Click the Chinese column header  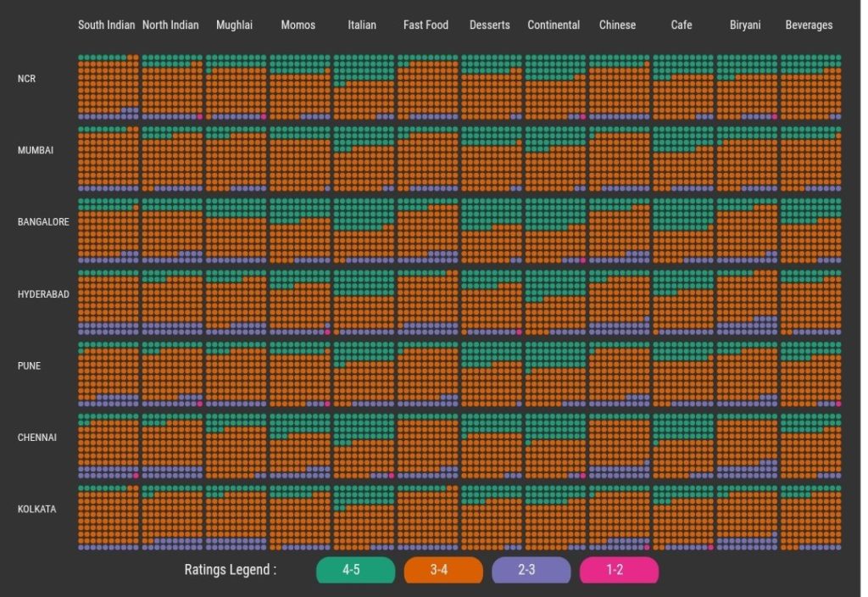pos(618,25)
